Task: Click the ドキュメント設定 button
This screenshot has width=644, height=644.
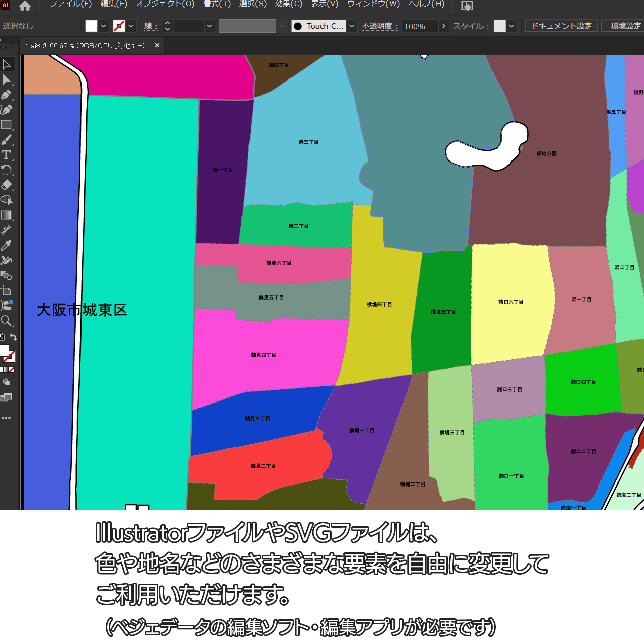Action: pos(561,26)
